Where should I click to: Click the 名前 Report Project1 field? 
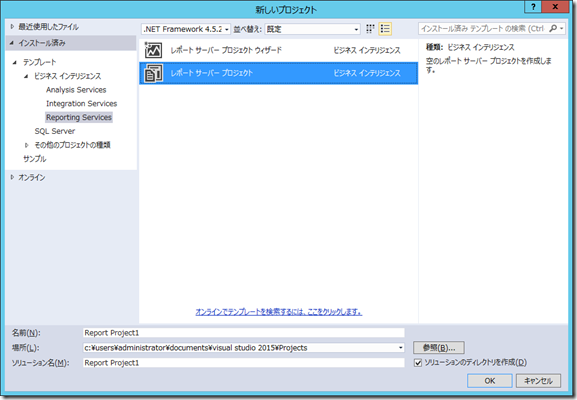pos(244,333)
